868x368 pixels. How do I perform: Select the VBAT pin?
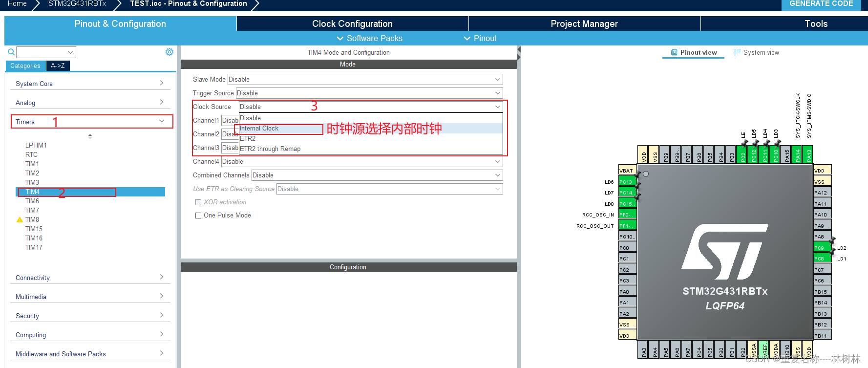point(627,171)
